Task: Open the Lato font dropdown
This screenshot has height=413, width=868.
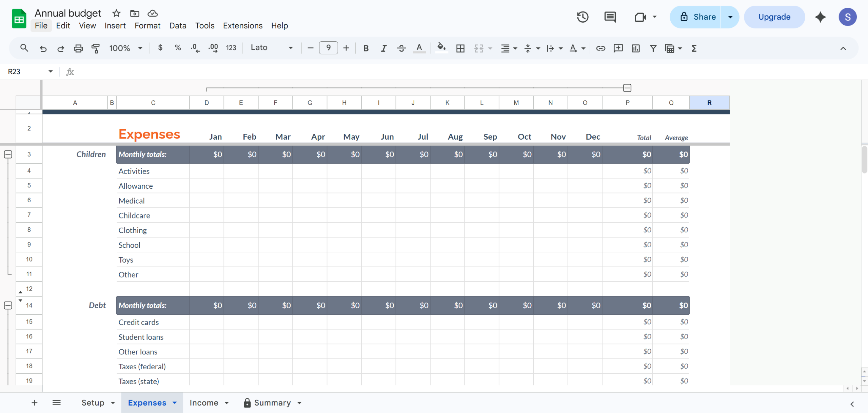Action: pos(271,48)
